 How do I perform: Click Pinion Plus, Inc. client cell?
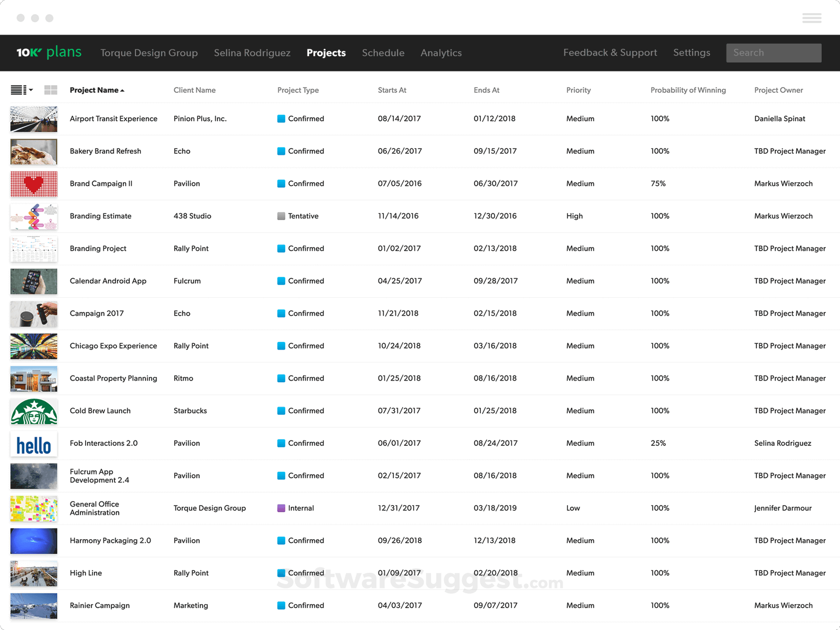coord(200,119)
